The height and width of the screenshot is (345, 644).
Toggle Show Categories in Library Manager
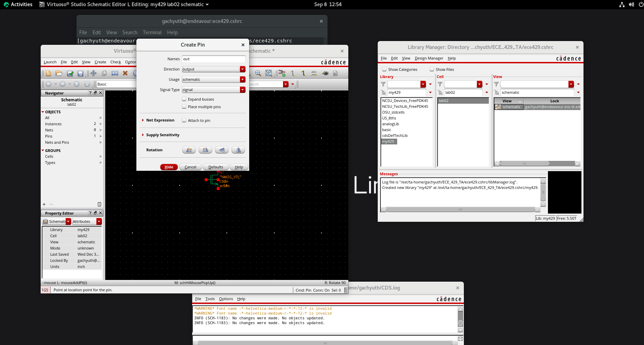pos(385,69)
